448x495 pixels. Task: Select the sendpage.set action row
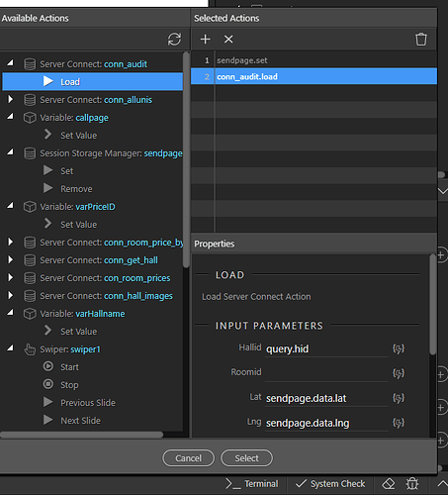pyautogui.click(x=314, y=60)
